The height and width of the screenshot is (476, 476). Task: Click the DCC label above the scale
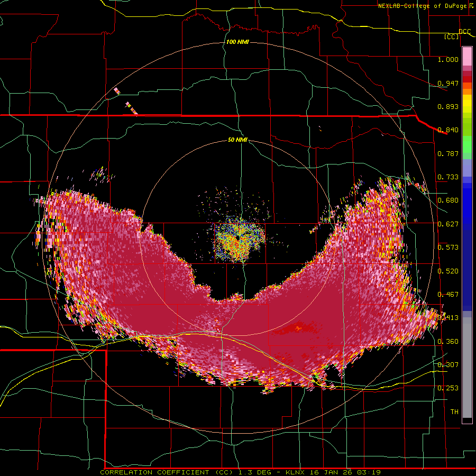click(x=465, y=31)
